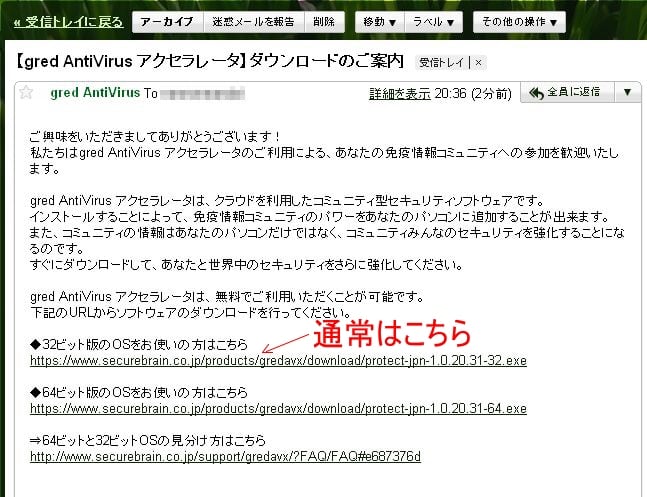The height and width of the screenshot is (497, 647).
Task: Delete the email with 削除 button
Action: 323,21
